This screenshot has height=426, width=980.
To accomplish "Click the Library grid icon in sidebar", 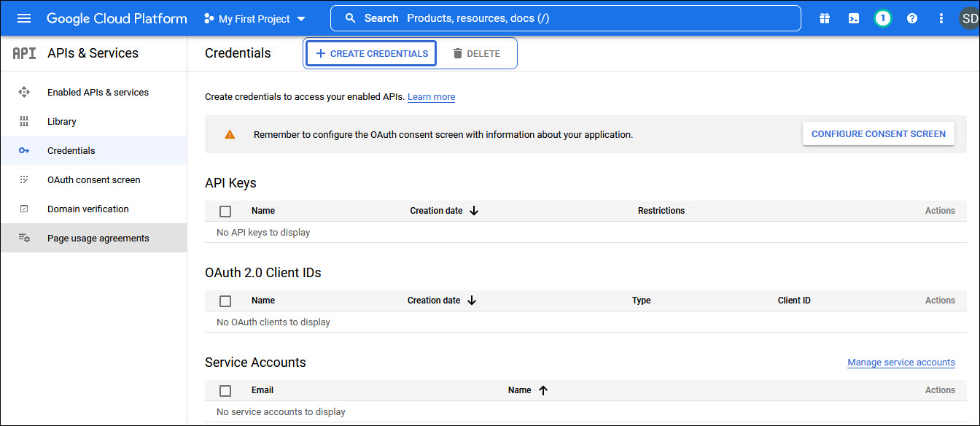I will (x=24, y=121).
